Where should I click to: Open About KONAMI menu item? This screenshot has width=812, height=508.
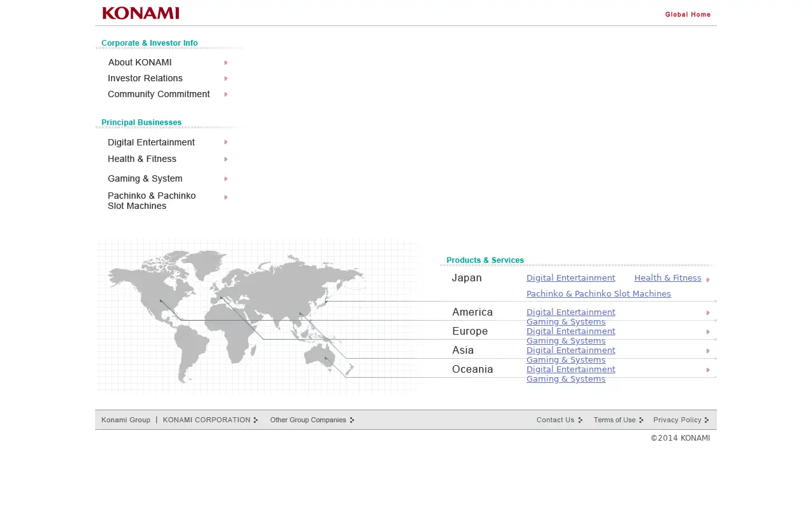coord(140,62)
